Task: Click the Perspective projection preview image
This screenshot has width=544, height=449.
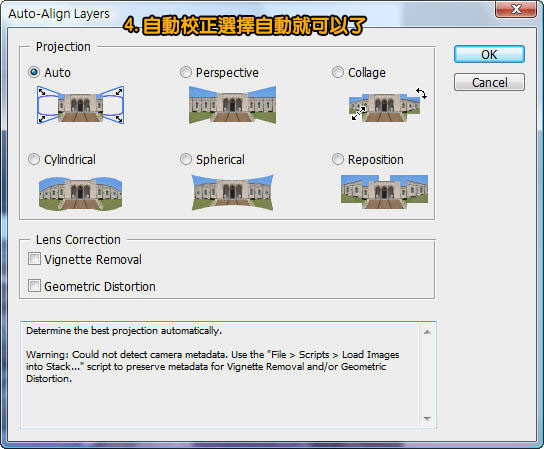Action: tap(232, 105)
